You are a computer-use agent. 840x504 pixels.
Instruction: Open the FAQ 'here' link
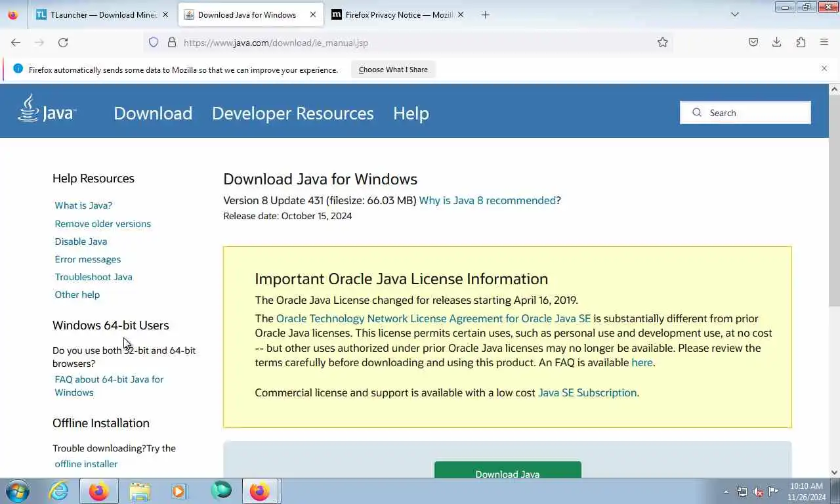[642, 362]
